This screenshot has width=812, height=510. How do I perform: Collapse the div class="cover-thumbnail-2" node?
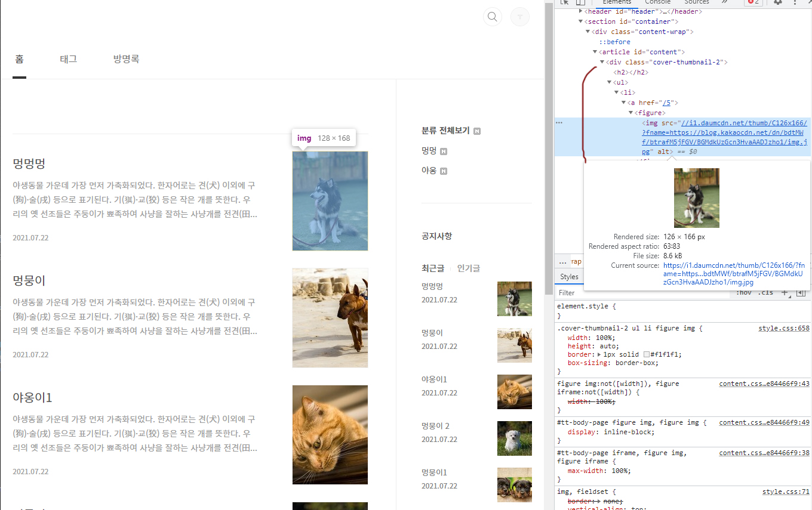coord(602,62)
